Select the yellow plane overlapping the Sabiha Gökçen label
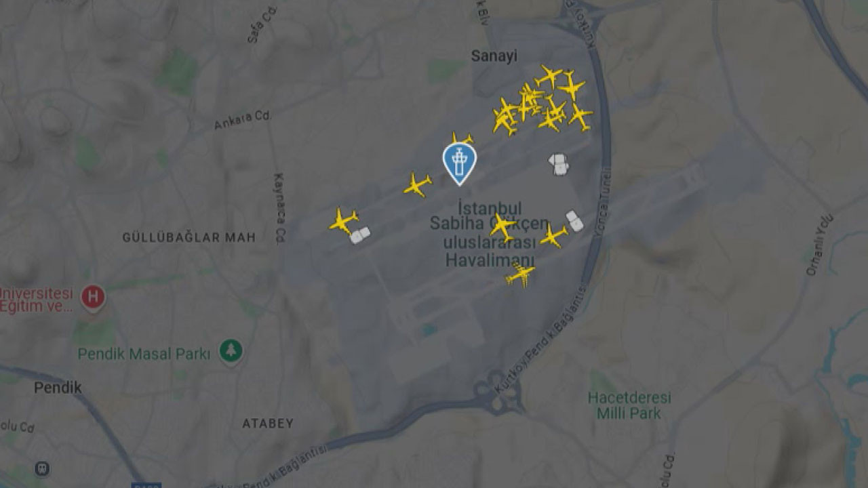Viewport: 868px width, 488px height. click(x=502, y=226)
